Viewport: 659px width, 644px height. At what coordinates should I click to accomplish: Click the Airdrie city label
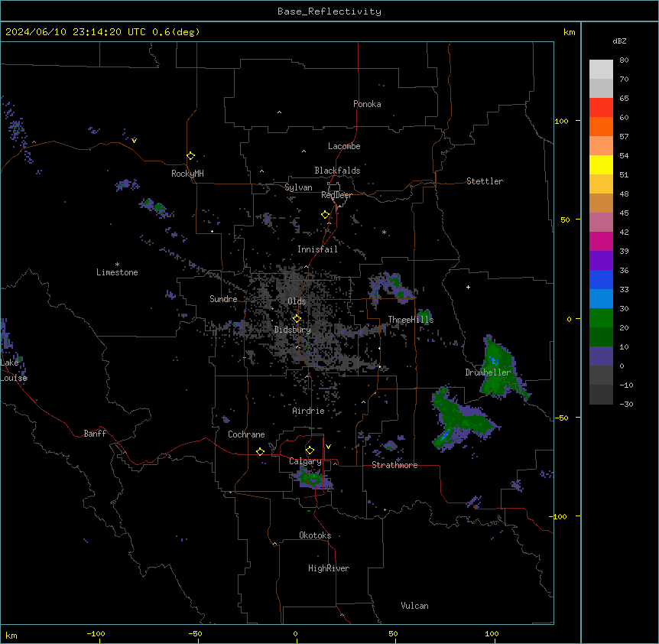coord(309,411)
